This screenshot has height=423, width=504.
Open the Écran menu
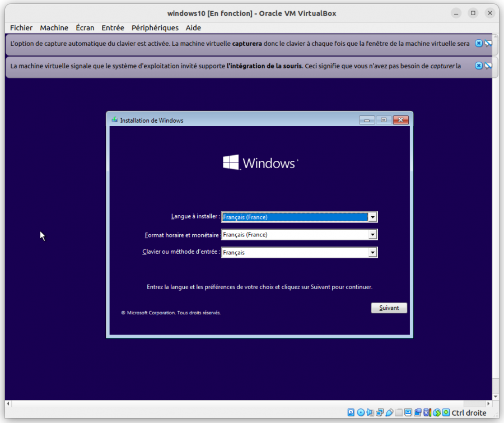coord(85,27)
